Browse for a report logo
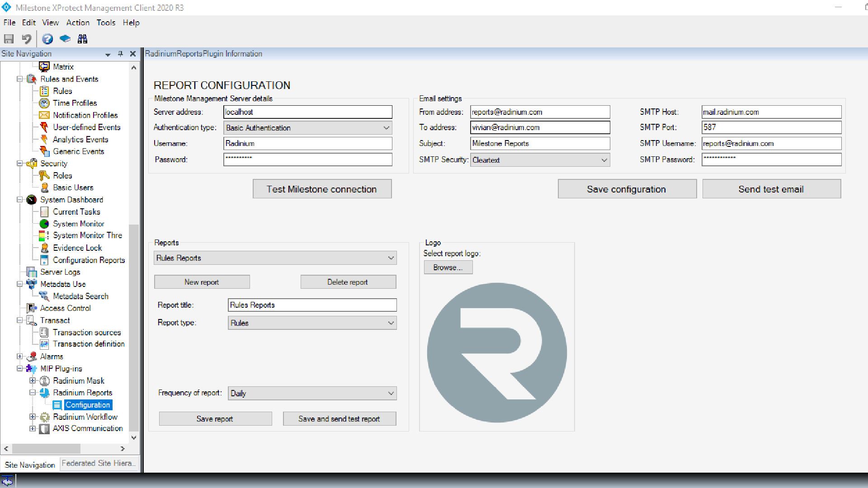 (448, 267)
